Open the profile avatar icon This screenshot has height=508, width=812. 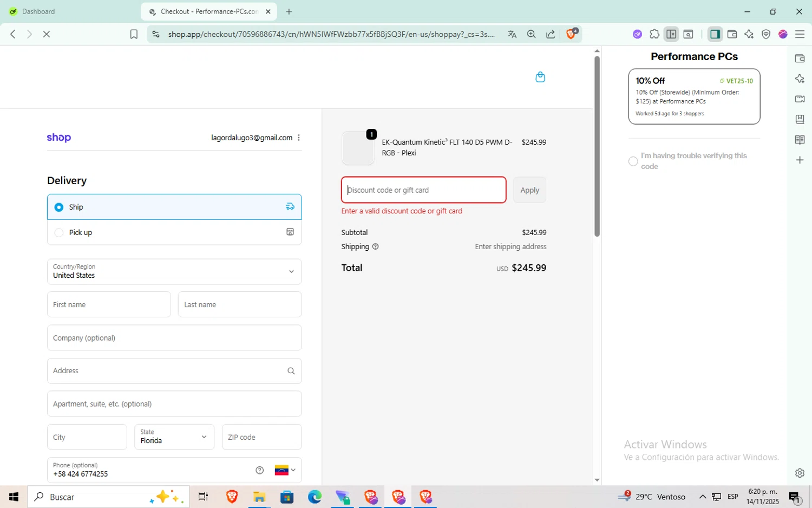pyautogui.click(x=783, y=34)
